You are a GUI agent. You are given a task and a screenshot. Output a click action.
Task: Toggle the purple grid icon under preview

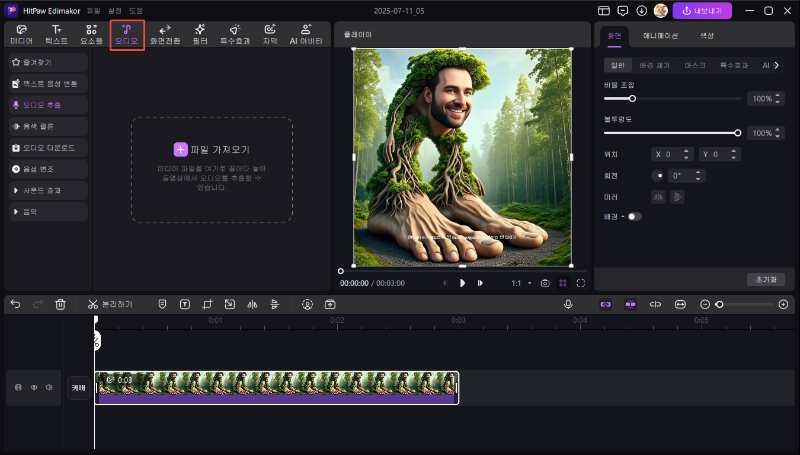coord(563,283)
